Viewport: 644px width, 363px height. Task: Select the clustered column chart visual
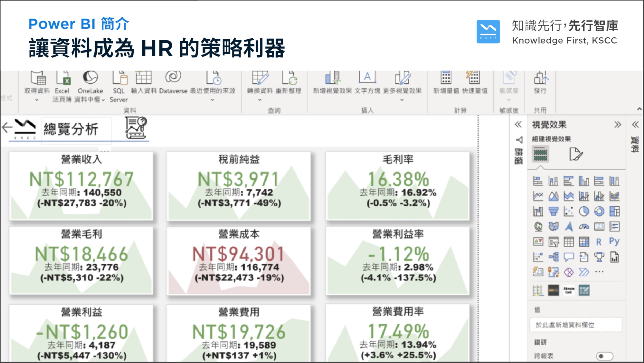[584, 181]
